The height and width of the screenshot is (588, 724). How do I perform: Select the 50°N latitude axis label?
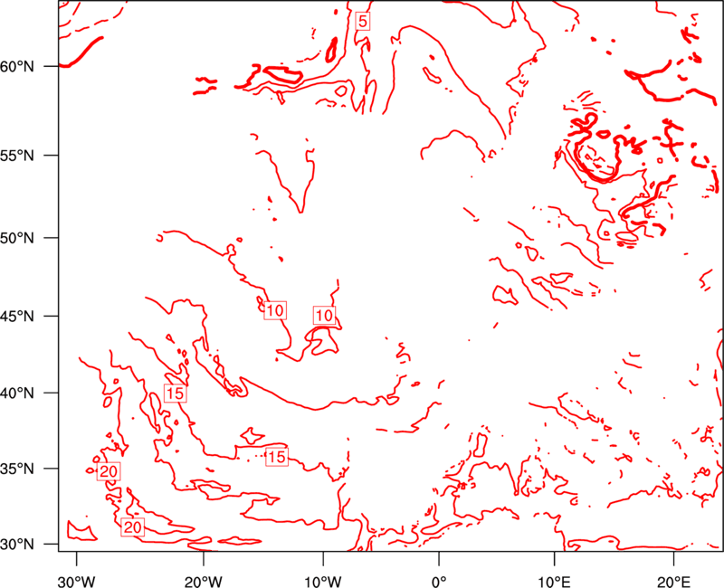tap(17, 238)
